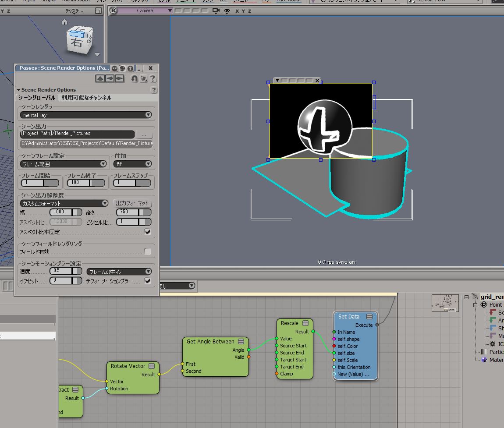
Task: Open the Camera view selector dropdown
Action: (x=146, y=11)
